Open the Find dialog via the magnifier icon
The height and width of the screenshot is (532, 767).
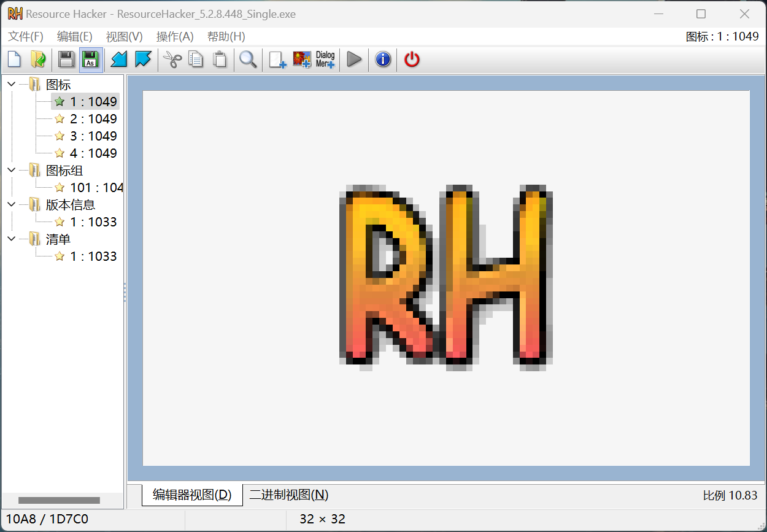[248, 59]
